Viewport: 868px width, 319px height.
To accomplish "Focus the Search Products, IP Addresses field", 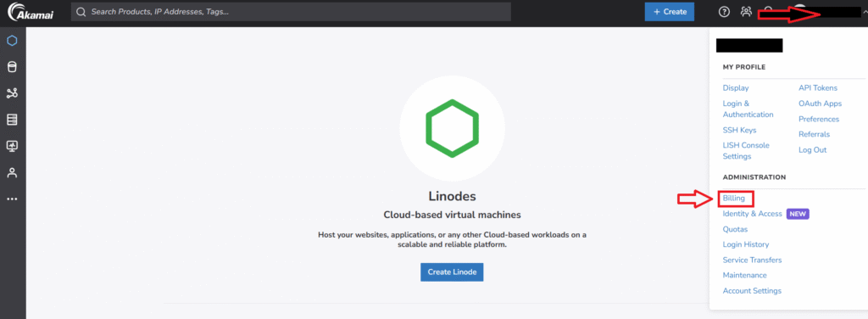I will tap(291, 12).
